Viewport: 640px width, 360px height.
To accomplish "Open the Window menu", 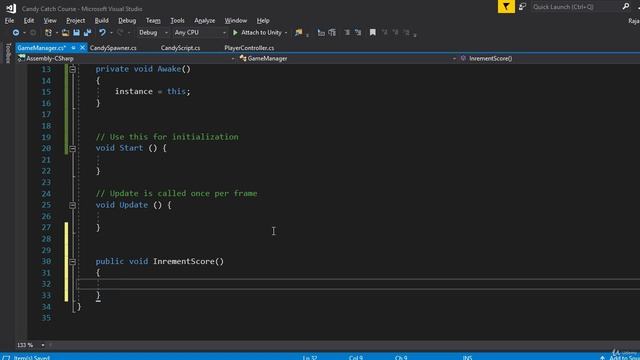I will (x=236, y=20).
